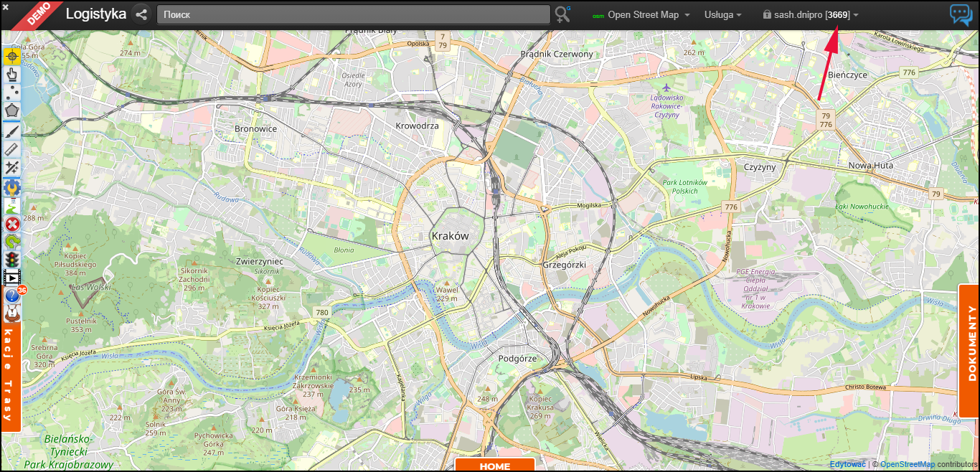Expand the Open Street Map dropdown
Image resolution: width=980 pixels, height=472 pixels.
tap(641, 15)
